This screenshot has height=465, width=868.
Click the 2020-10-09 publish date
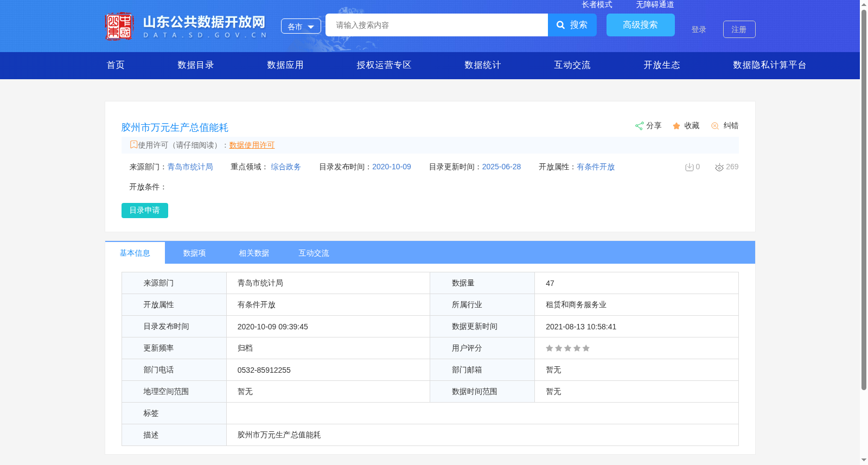point(392,167)
